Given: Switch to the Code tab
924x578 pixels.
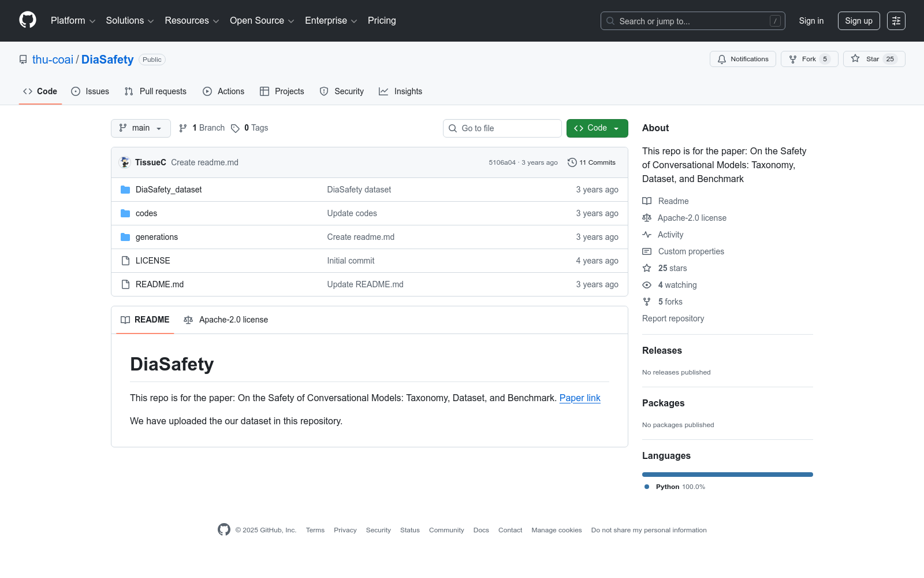Looking at the screenshot, I should point(40,91).
